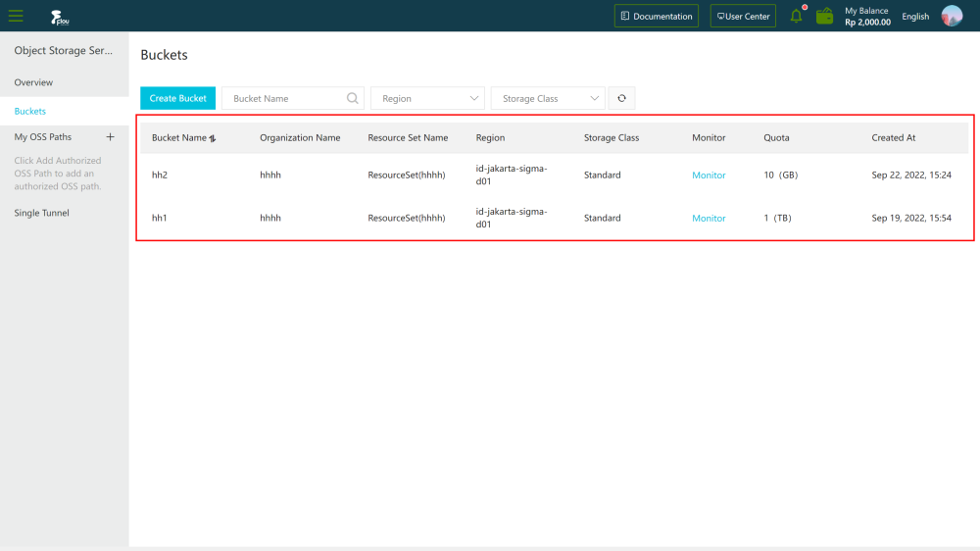The image size is (980, 551).
Task: Open the Documentation button
Action: (657, 17)
